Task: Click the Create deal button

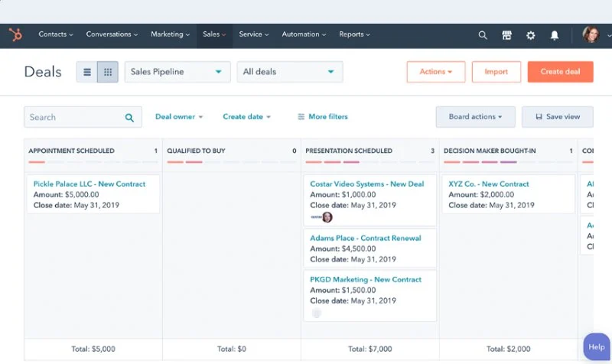Action: (x=561, y=72)
